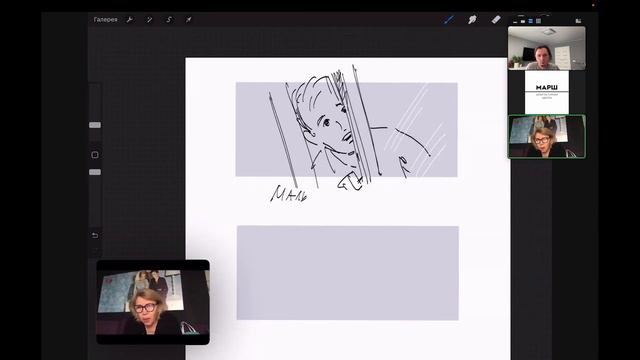640x360 pixels.
Task: Select the blue Brush paint tool
Action: pyautogui.click(x=449, y=20)
